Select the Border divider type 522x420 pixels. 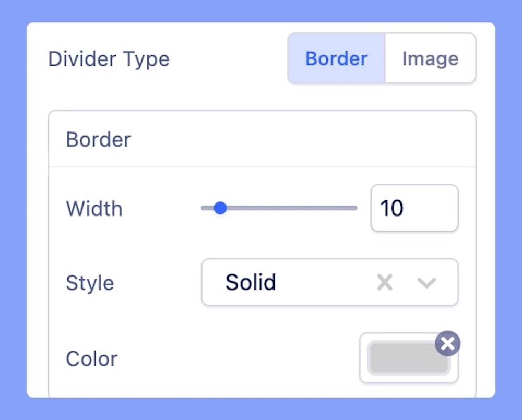336,58
